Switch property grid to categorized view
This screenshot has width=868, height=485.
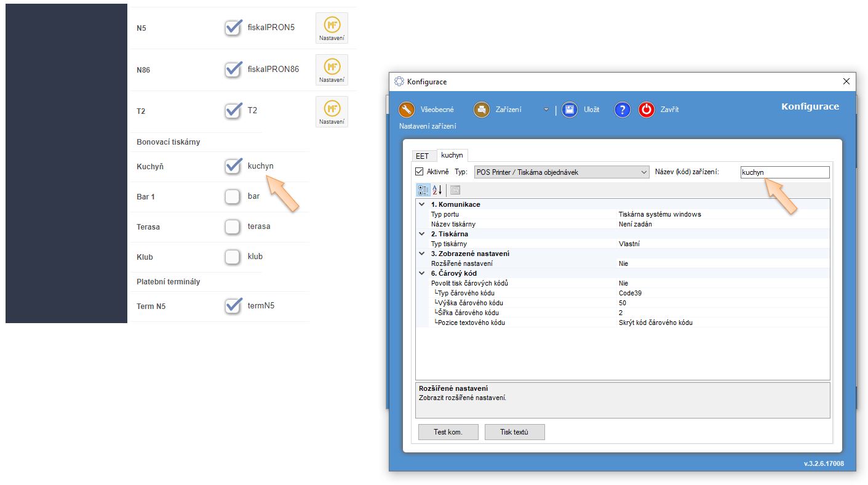pos(423,190)
